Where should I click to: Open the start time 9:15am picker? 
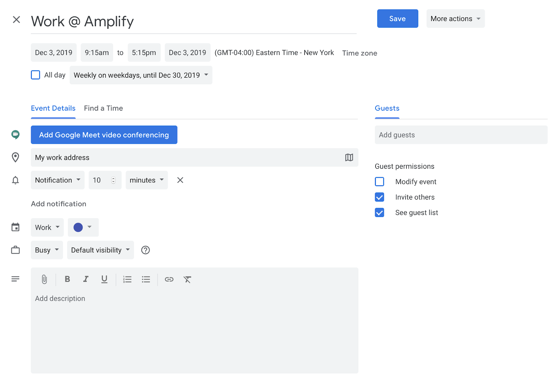tap(97, 52)
